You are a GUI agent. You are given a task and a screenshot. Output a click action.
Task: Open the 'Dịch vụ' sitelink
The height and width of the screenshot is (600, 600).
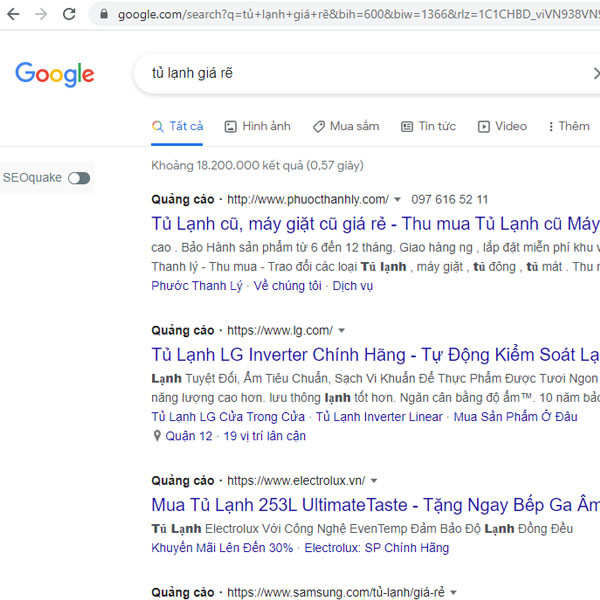pos(352,286)
